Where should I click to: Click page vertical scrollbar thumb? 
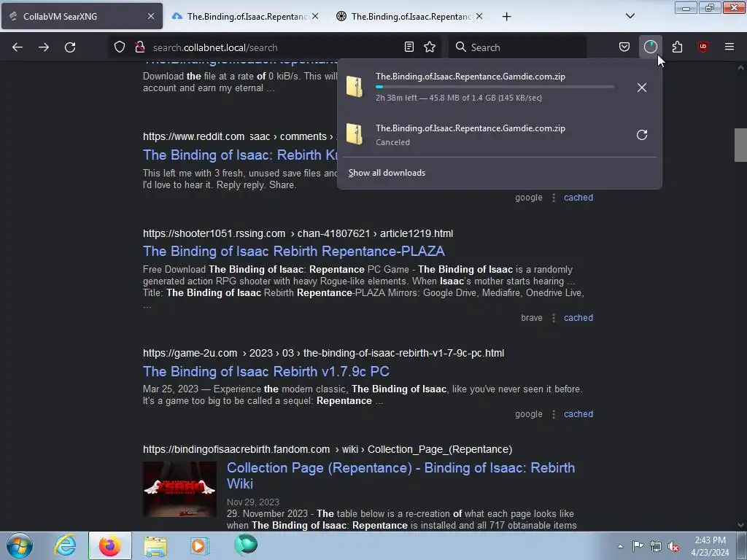tap(740, 145)
